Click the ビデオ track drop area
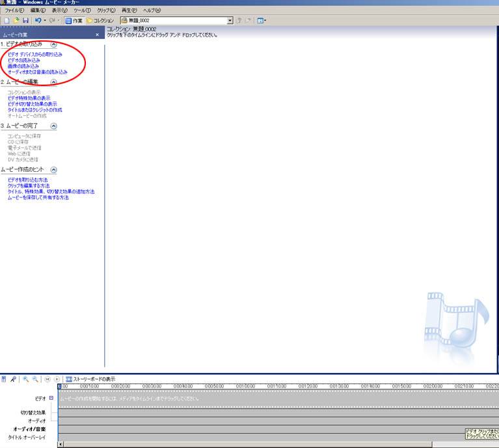Screen dimensions: 499x448 278,399
